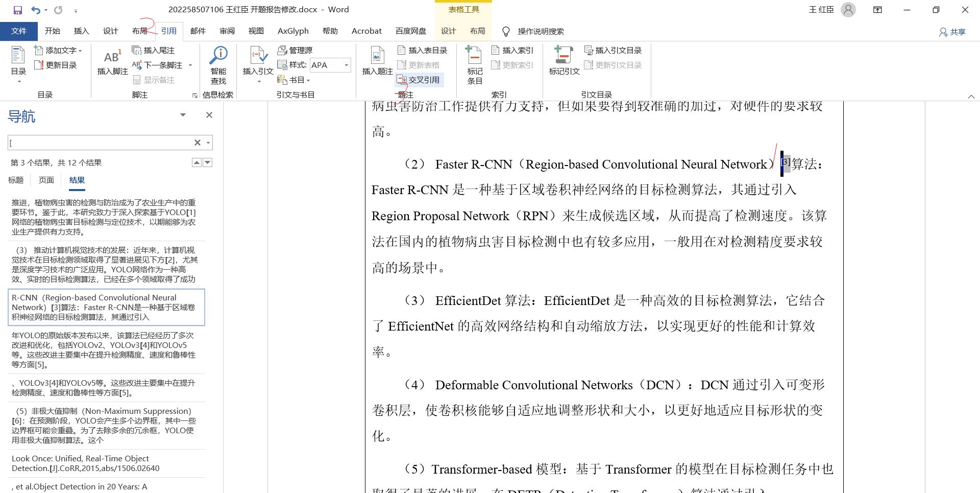Screen dimensions: 980x493
Task: Collapse the ribbon with the chevron
Action: [971, 97]
